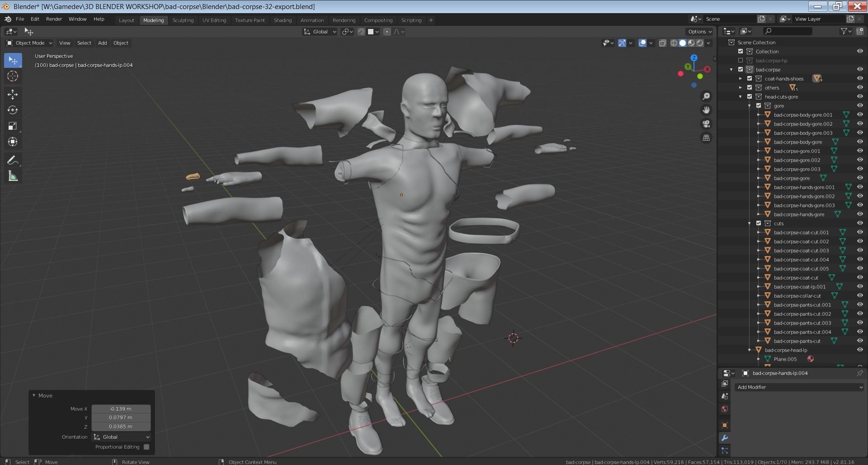Select the Rotate tool
The width and height of the screenshot is (868, 465).
pyautogui.click(x=13, y=110)
